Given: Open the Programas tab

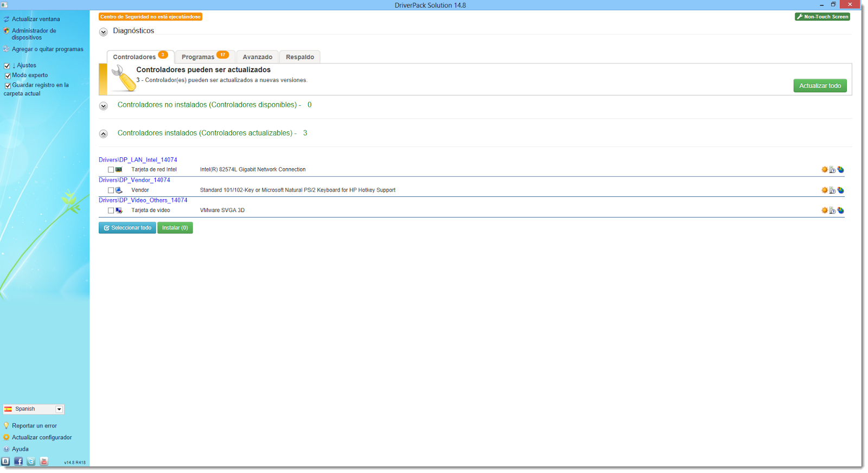Looking at the screenshot, I should (205, 56).
